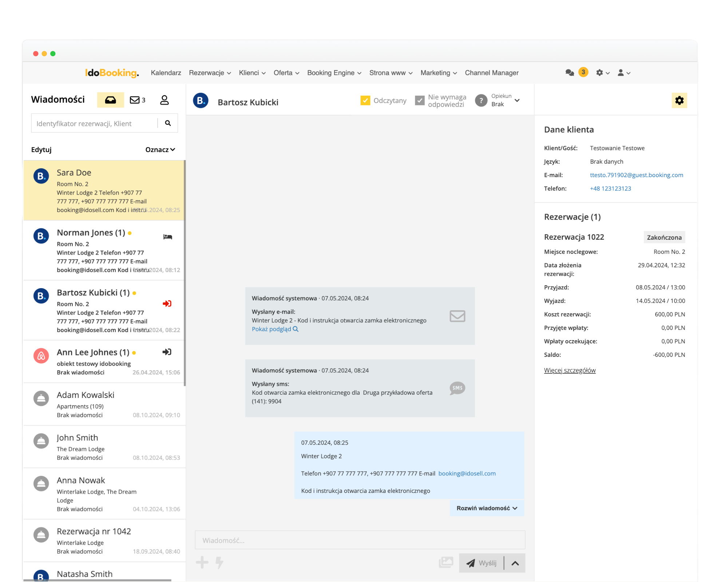Open the Channel Manager menu item
The image size is (728, 582).
(491, 73)
